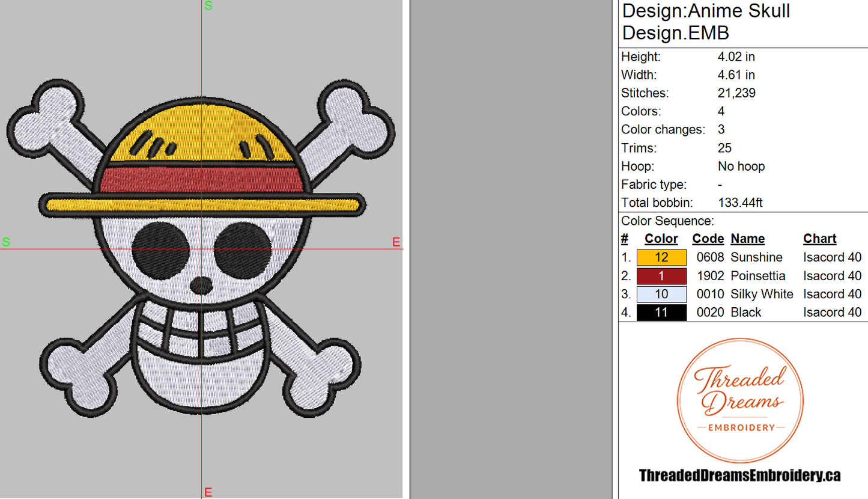Click the 'Color' column header
Screen dimensions: 868x499
pos(661,239)
